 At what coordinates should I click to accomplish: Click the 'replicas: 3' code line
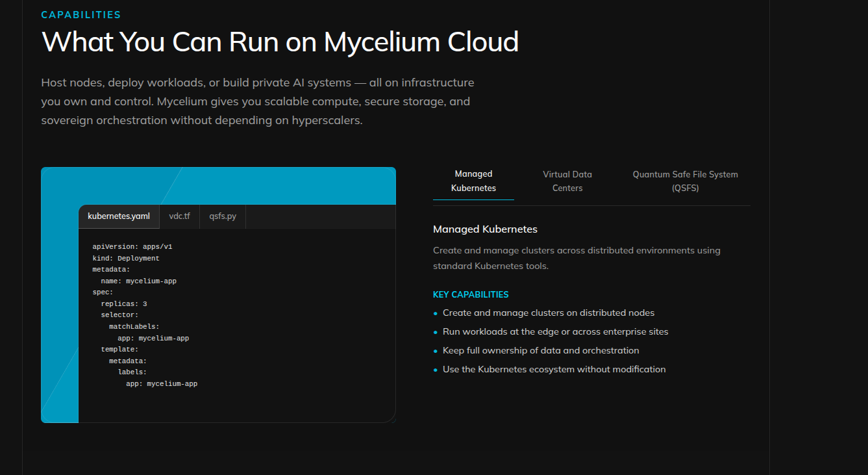pos(124,304)
